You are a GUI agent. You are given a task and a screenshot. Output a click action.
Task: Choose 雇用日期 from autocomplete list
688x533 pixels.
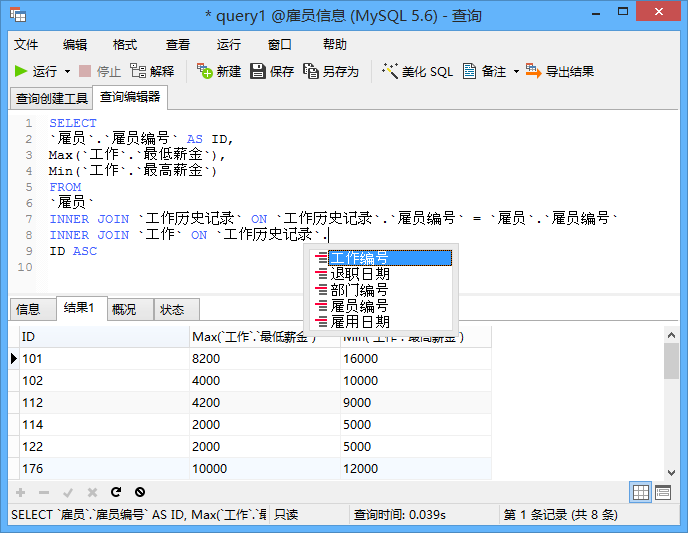[383, 322]
